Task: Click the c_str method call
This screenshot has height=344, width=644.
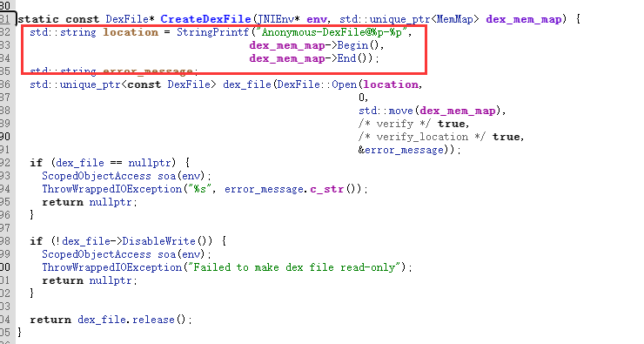Action: (327, 190)
